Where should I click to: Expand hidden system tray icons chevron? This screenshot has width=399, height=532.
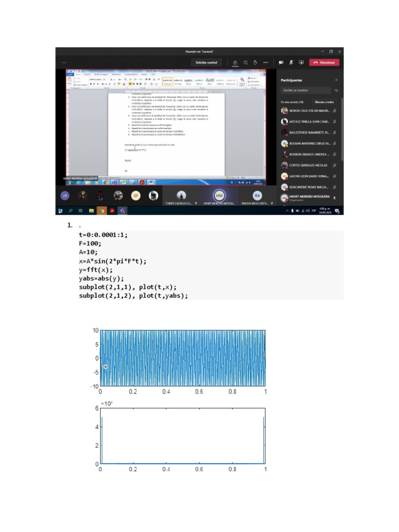point(287,211)
